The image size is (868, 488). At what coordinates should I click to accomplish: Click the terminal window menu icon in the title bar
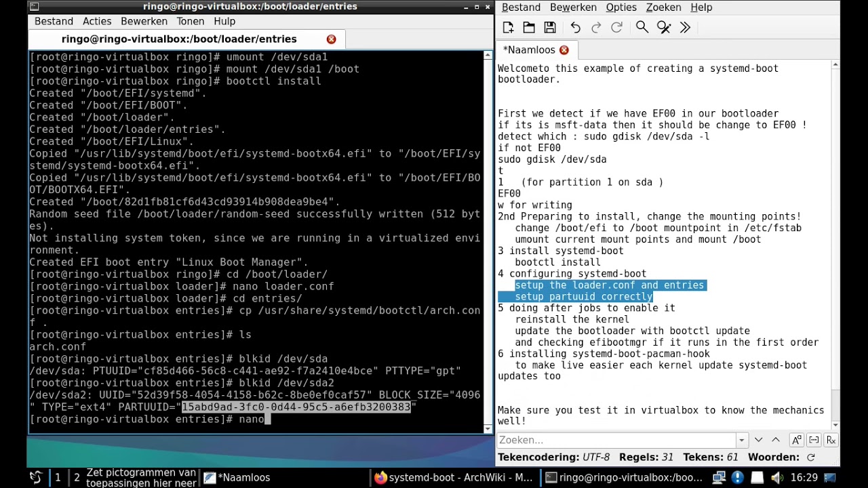35,7
